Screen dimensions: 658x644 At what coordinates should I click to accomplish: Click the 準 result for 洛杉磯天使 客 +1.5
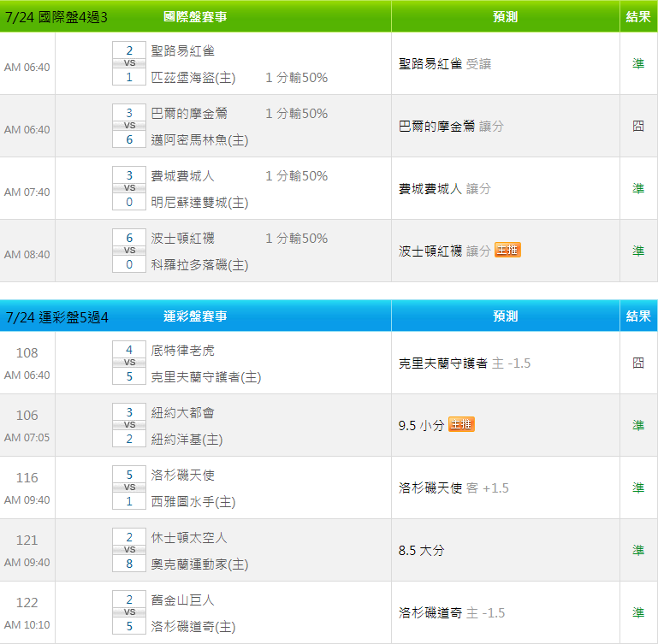click(x=638, y=487)
